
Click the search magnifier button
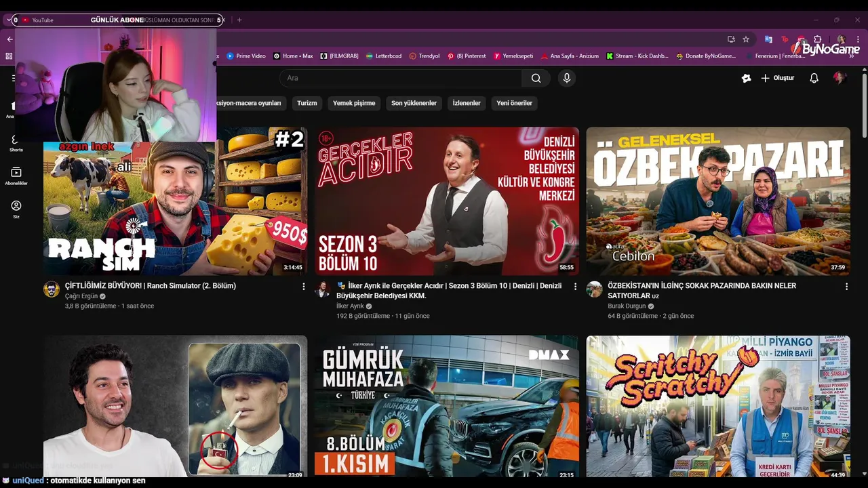536,78
